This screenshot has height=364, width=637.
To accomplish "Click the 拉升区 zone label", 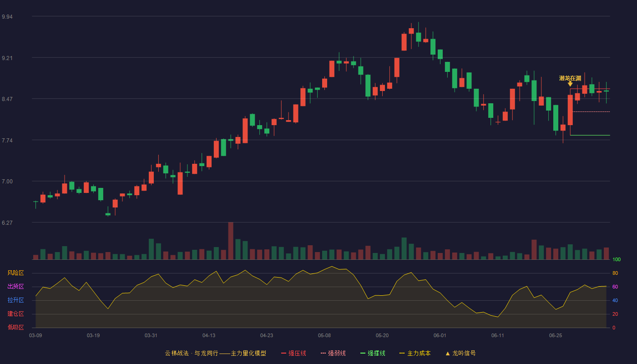I will coord(15,300).
